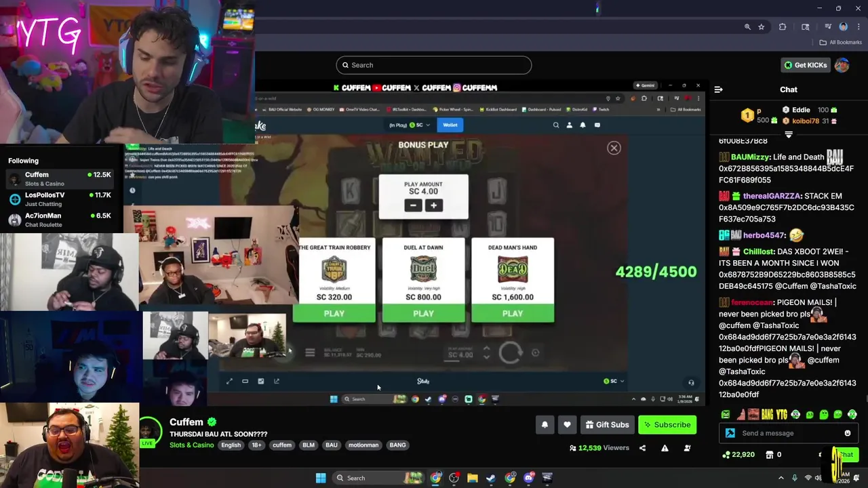The image size is (868, 488).
Task: Click the Send a message field
Action: tap(790, 433)
